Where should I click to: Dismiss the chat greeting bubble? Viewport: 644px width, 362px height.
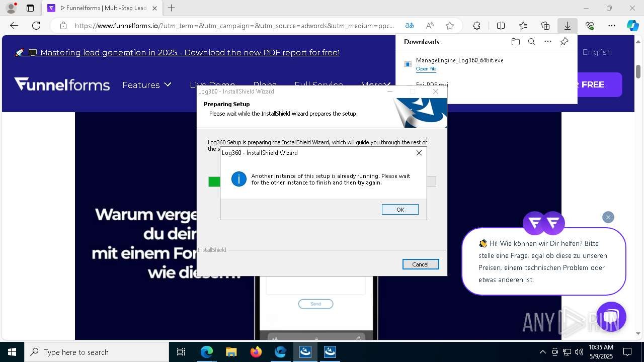click(x=608, y=217)
